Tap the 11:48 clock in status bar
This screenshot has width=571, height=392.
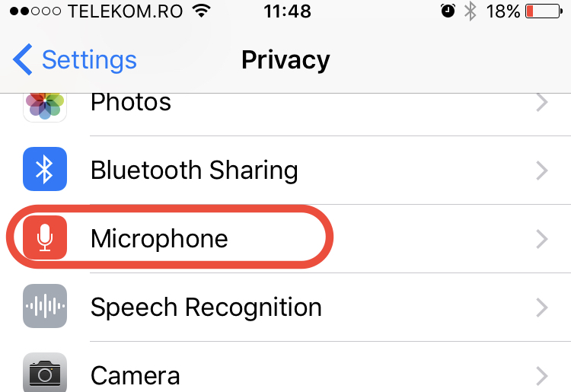tap(287, 11)
